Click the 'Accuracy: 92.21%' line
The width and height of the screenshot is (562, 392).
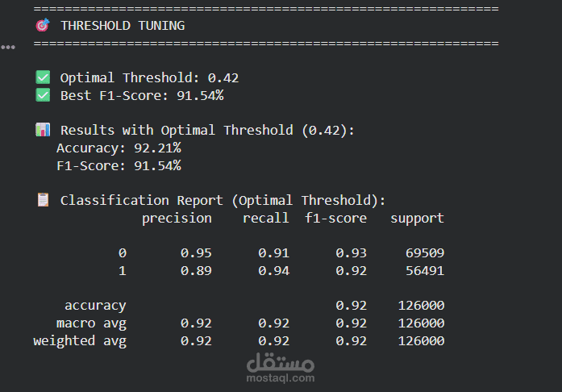click(x=119, y=148)
